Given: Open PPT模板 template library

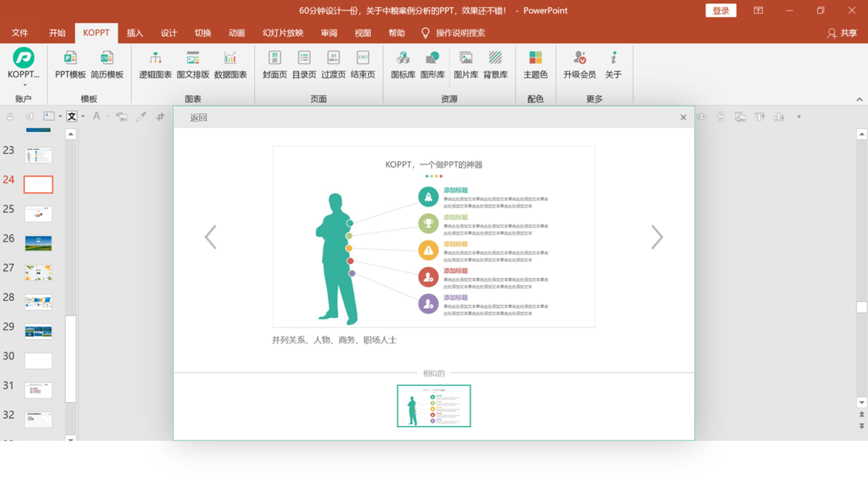Looking at the screenshot, I should coord(70,64).
